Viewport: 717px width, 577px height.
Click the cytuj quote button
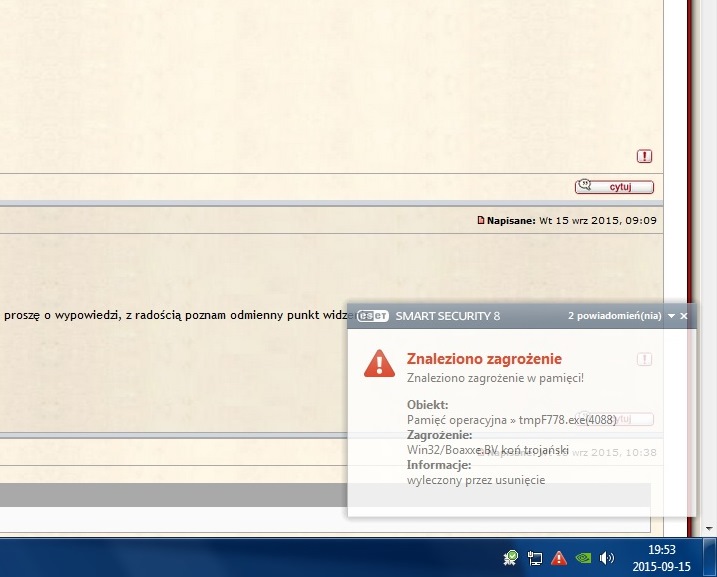(x=614, y=187)
